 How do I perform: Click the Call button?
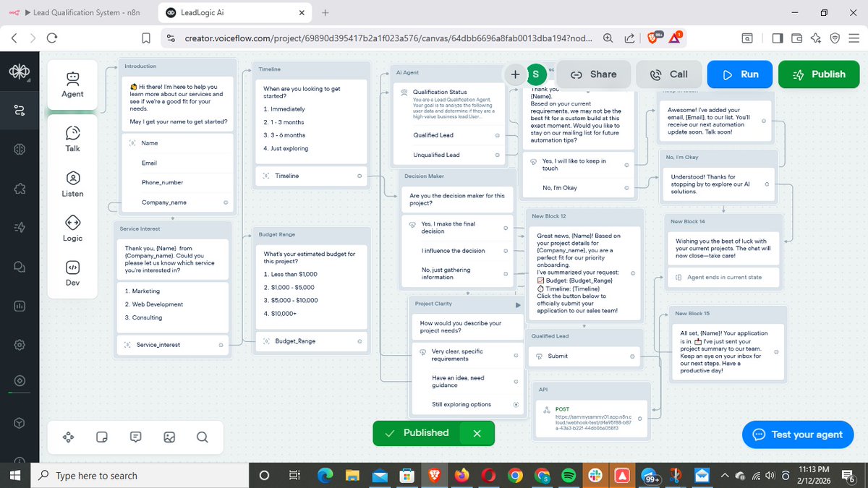[x=669, y=74]
